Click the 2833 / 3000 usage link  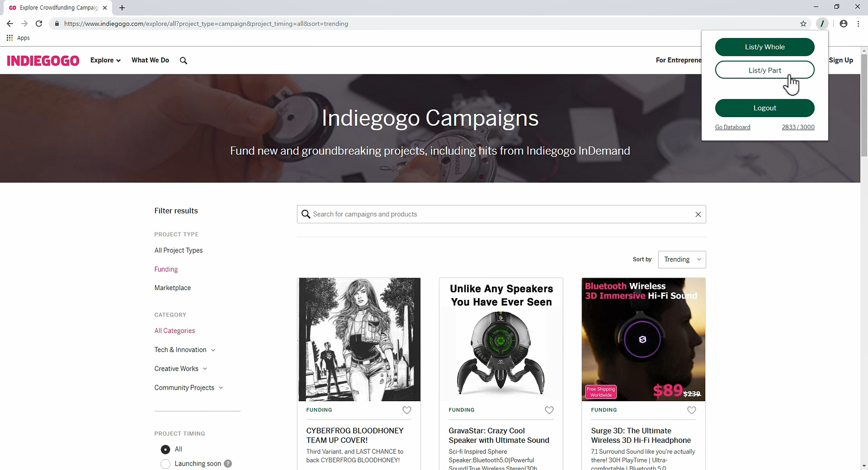point(798,127)
